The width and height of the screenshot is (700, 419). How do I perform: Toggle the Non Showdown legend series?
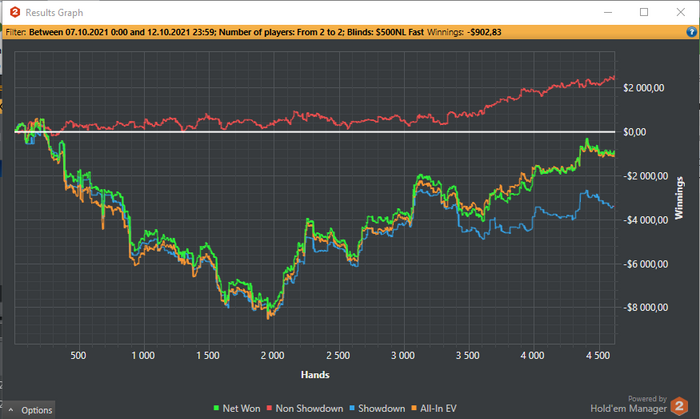click(x=305, y=408)
